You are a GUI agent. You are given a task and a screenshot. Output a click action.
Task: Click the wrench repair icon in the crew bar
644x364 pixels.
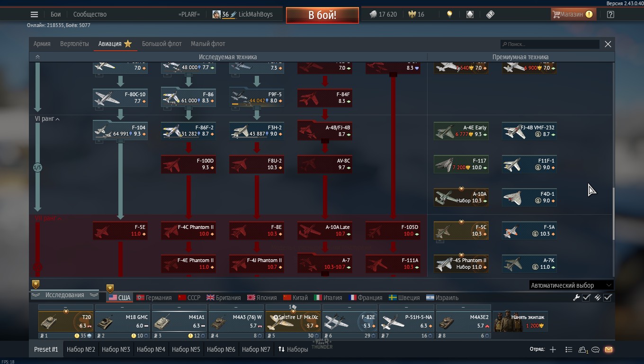(576, 298)
